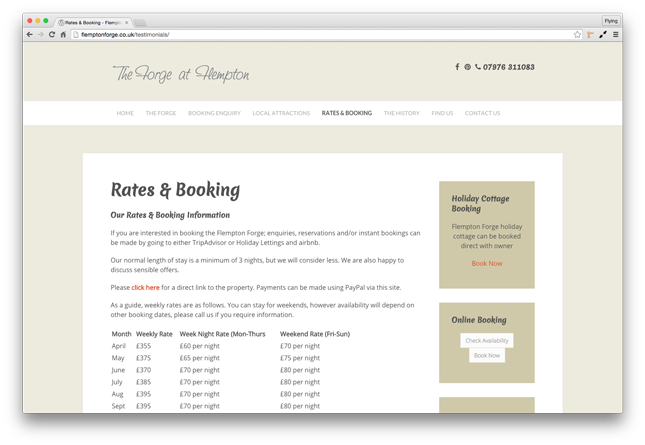Open the Home menu item
The image size is (645, 445).
point(125,113)
